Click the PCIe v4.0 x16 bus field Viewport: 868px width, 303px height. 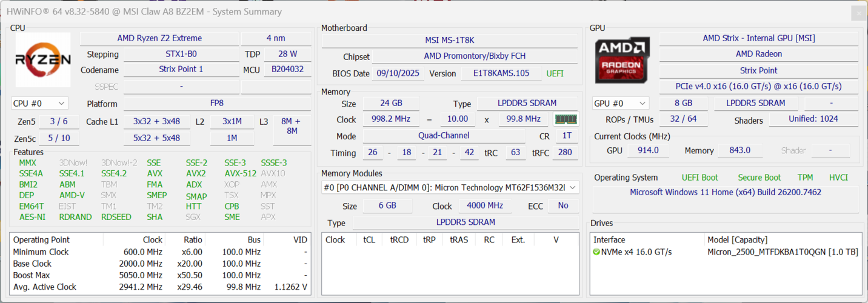point(758,86)
